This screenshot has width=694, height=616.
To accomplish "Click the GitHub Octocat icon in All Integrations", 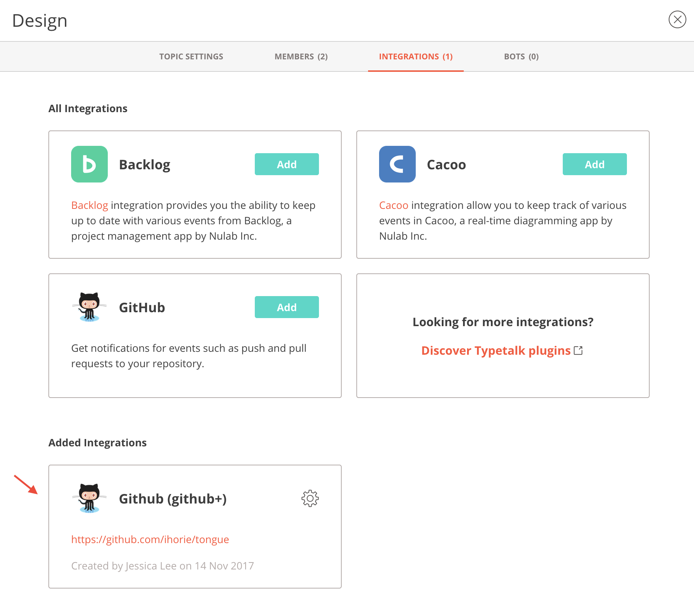I will click(x=89, y=307).
